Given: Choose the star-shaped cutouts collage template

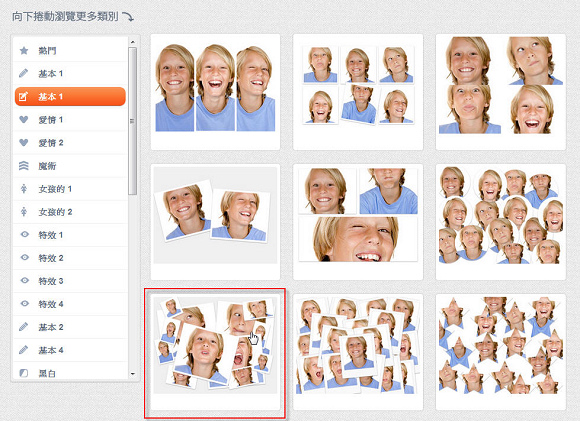Looking at the screenshot, I should 501,352.
